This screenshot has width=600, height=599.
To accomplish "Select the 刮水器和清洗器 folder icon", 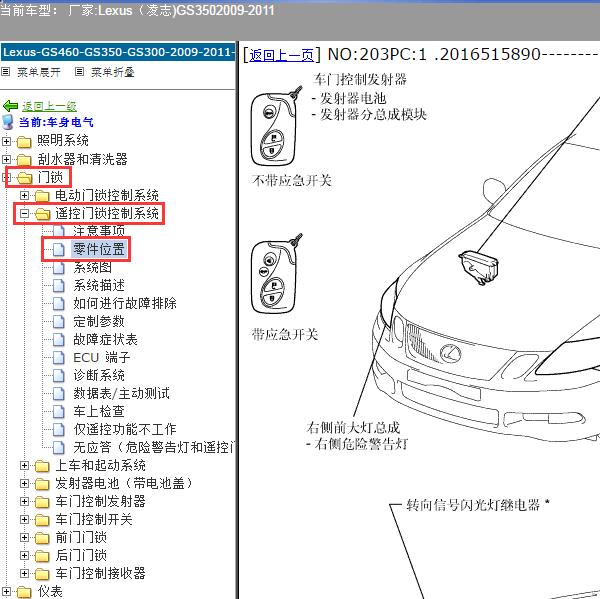I will pyautogui.click(x=24, y=160).
